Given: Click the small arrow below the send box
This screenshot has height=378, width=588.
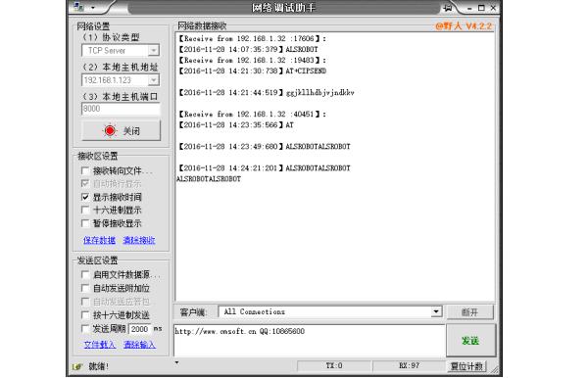Looking at the screenshot, I should point(176,362).
